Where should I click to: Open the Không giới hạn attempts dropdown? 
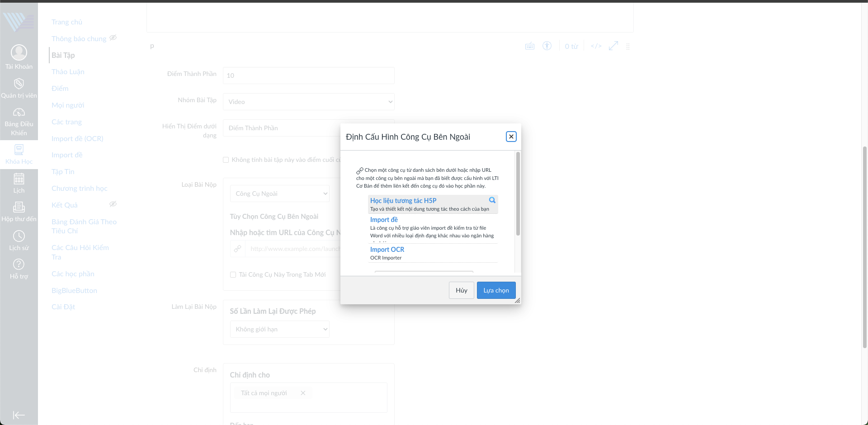279,329
